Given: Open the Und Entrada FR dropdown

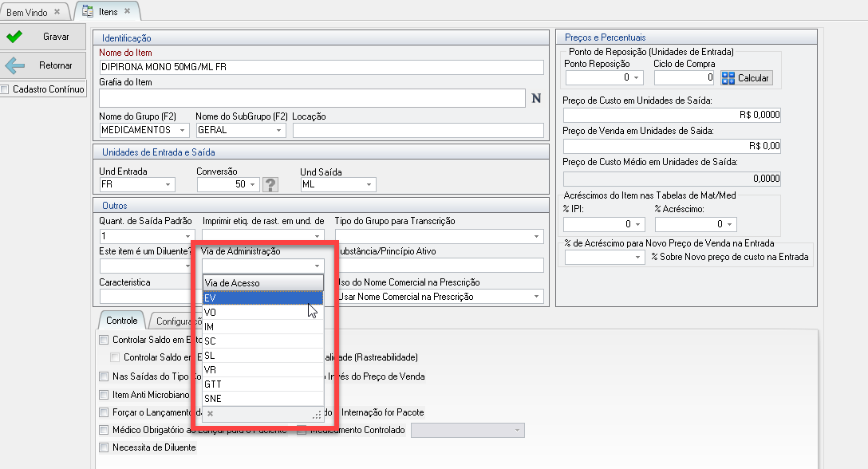Looking at the screenshot, I should [168, 184].
